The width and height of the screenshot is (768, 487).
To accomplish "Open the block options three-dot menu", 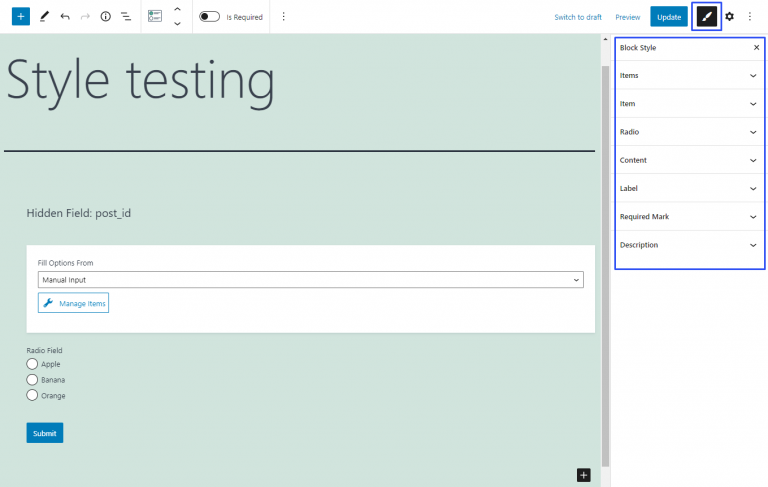I will pos(283,17).
